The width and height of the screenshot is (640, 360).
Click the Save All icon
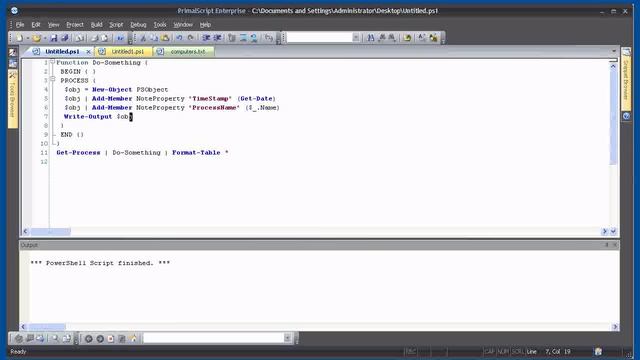(x=64, y=38)
